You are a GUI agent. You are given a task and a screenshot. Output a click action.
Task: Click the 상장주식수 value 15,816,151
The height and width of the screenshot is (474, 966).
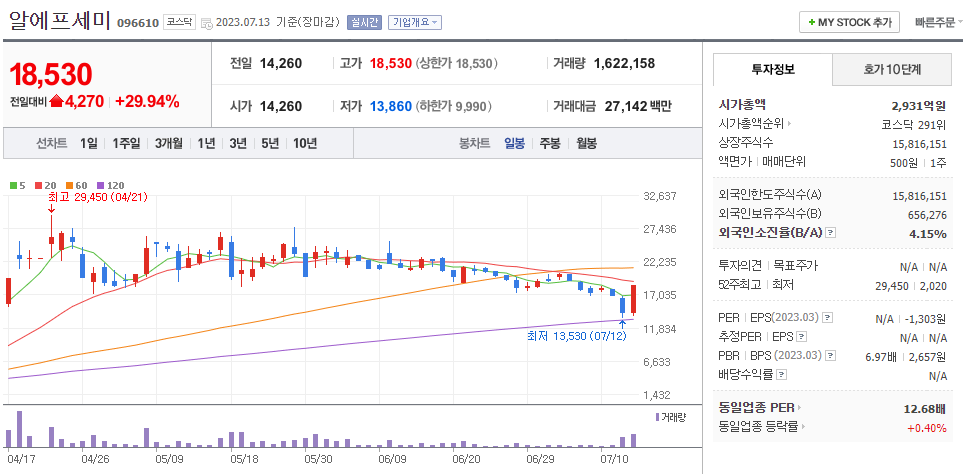919,143
